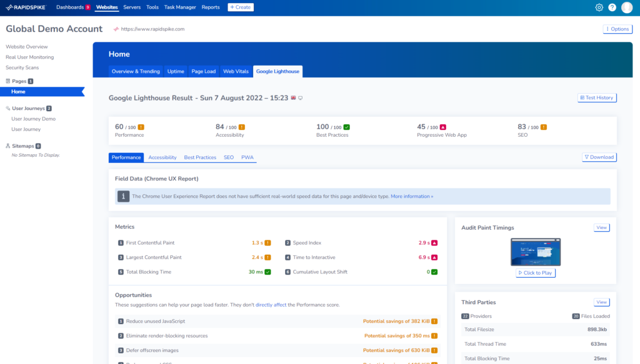This screenshot has width=640, height=364.
Task: Open the Audit Paint Timings screenshot thumbnail
Action: 536,252
